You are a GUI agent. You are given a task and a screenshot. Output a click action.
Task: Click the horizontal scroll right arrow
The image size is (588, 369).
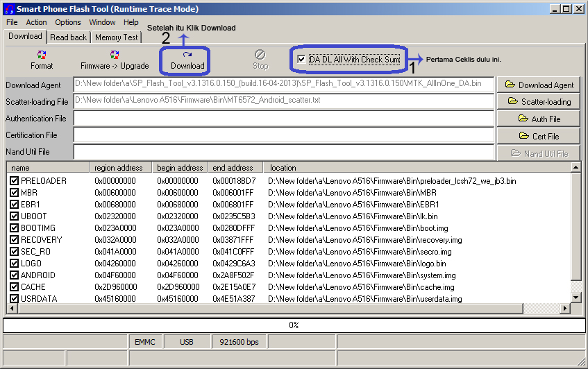pos(565,309)
